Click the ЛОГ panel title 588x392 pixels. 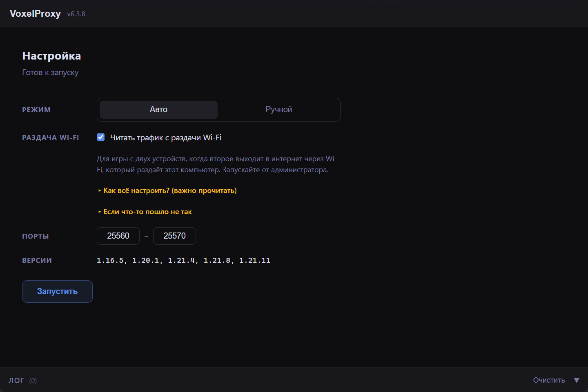click(16, 381)
